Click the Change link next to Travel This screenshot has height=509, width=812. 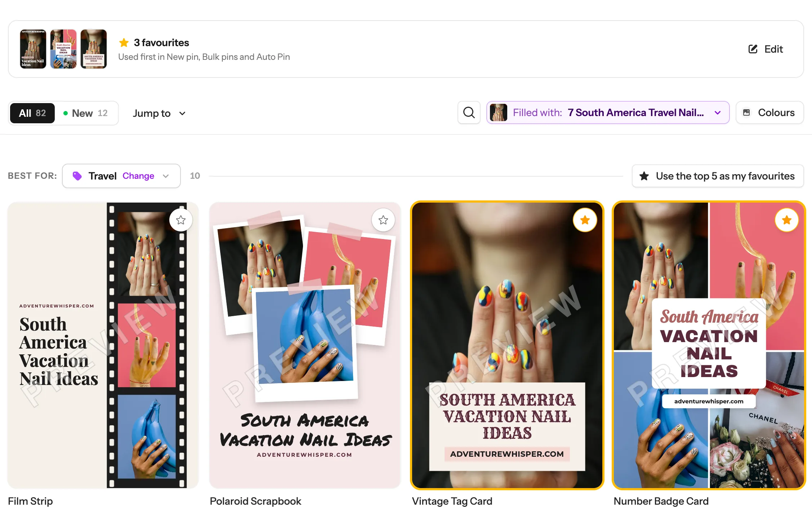[138, 176]
